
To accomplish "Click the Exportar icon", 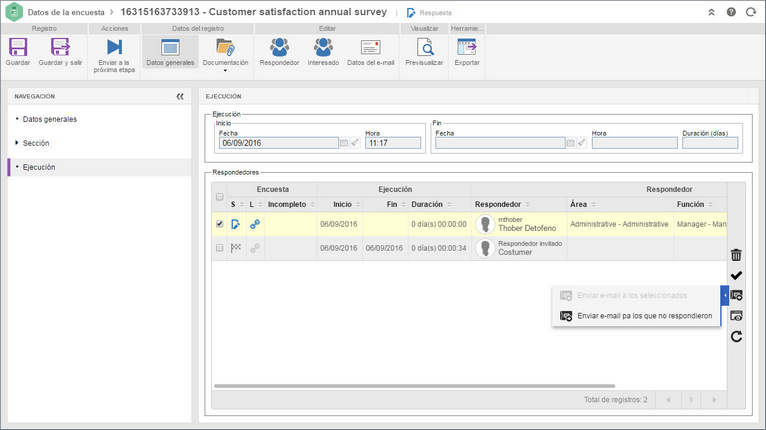I will pyautogui.click(x=467, y=47).
